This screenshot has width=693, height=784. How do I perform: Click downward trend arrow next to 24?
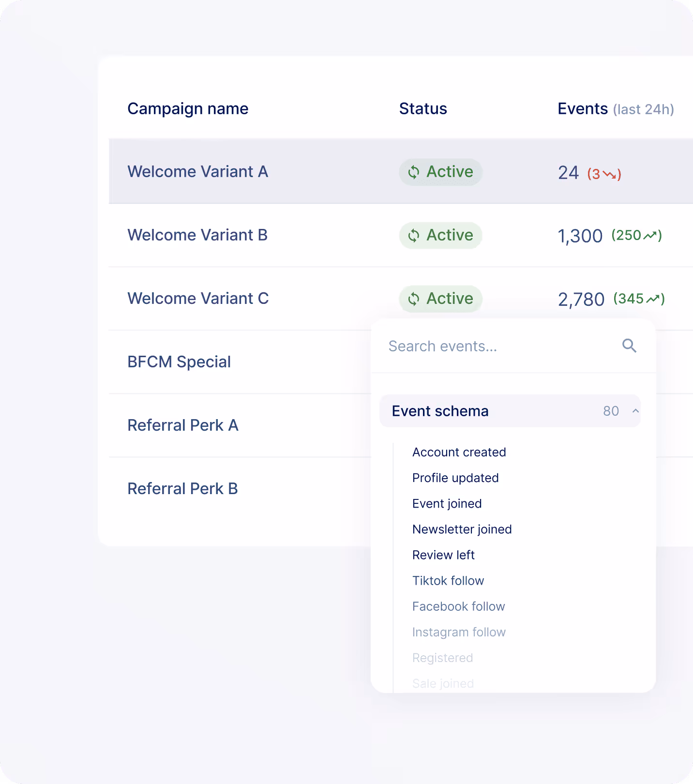[609, 174]
